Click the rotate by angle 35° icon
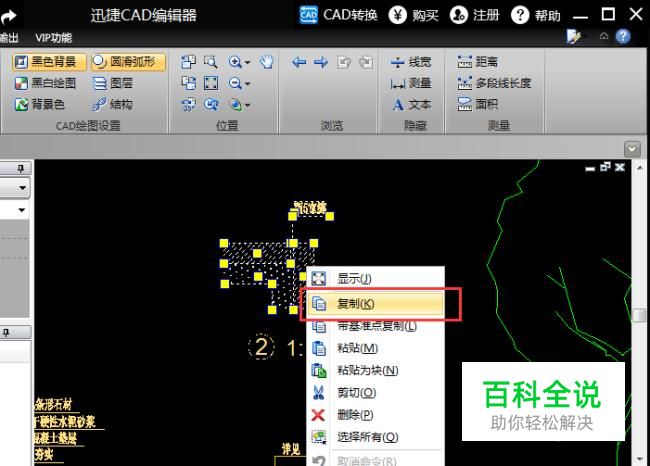 pyautogui.click(x=189, y=104)
